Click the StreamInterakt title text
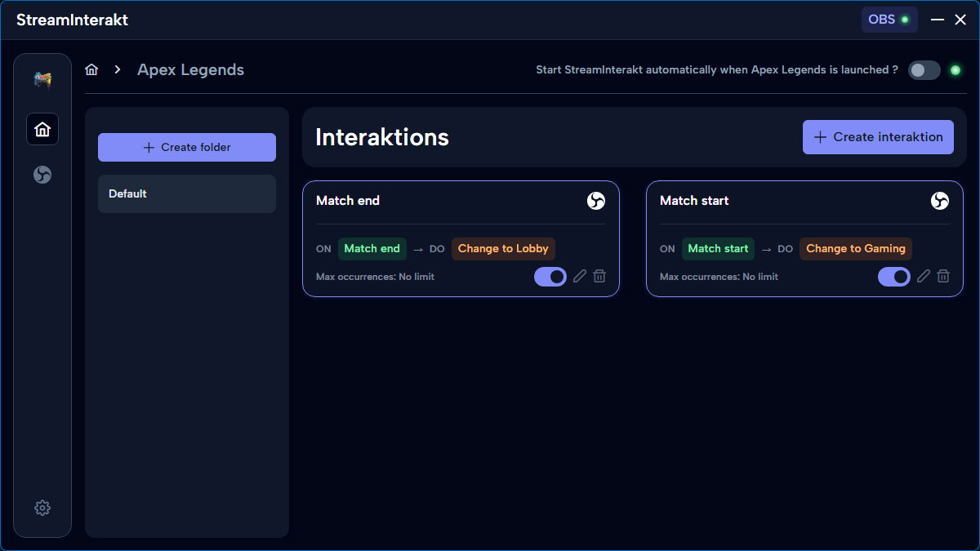This screenshot has height=551, width=980. (72, 20)
